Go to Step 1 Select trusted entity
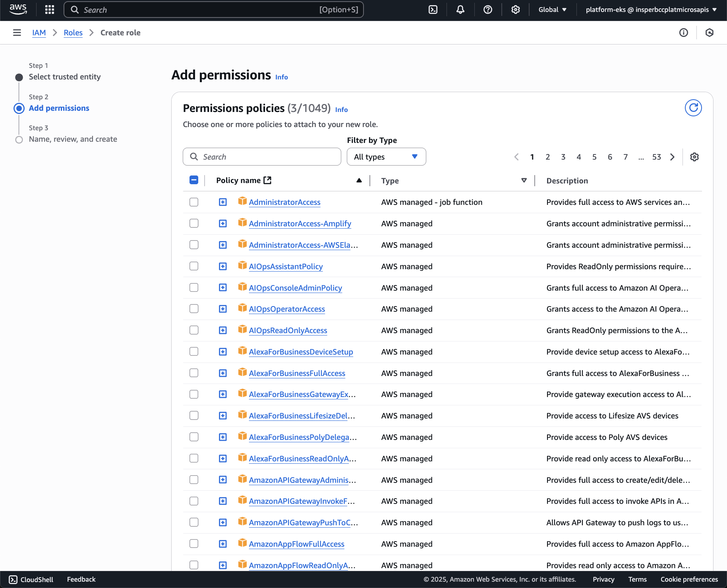The image size is (727, 588). pyautogui.click(x=65, y=77)
